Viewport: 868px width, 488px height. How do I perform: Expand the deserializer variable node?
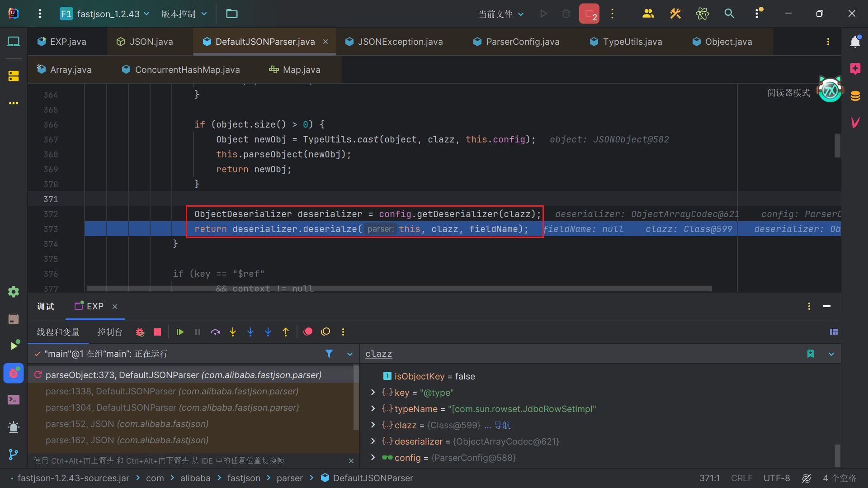point(373,441)
